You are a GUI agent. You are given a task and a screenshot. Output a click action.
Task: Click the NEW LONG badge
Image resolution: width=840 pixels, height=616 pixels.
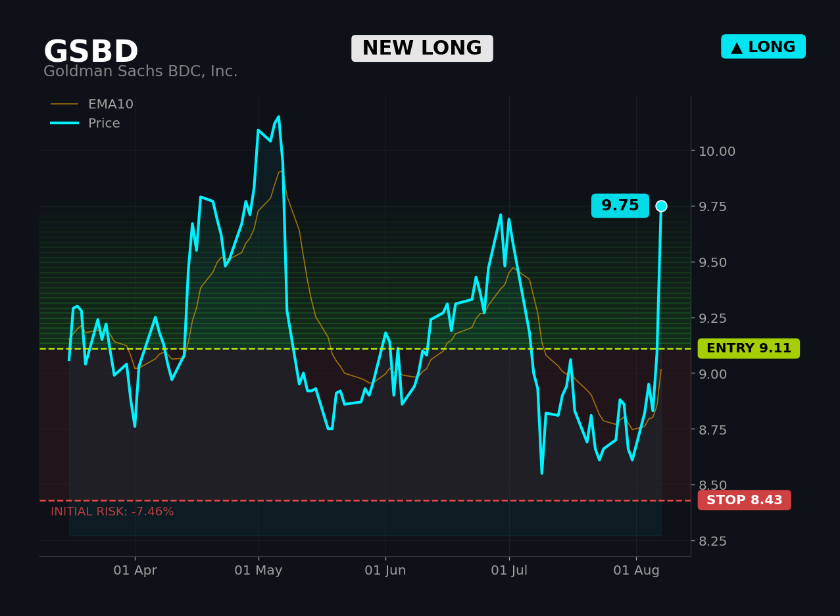422,49
